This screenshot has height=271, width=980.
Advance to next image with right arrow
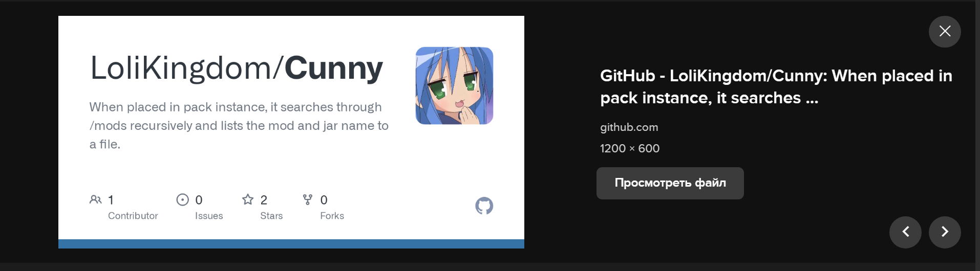tap(945, 232)
